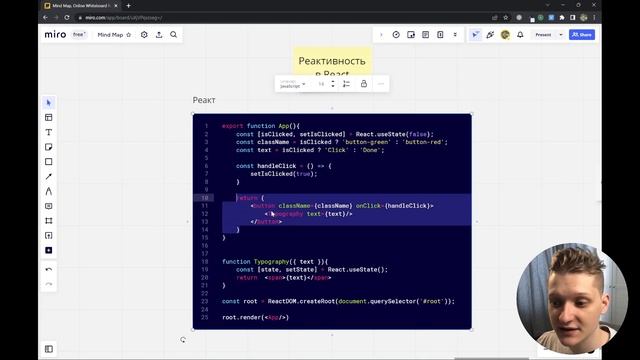Open the timer tool
This screenshot has height=360, width=640.
click(396, 35)
